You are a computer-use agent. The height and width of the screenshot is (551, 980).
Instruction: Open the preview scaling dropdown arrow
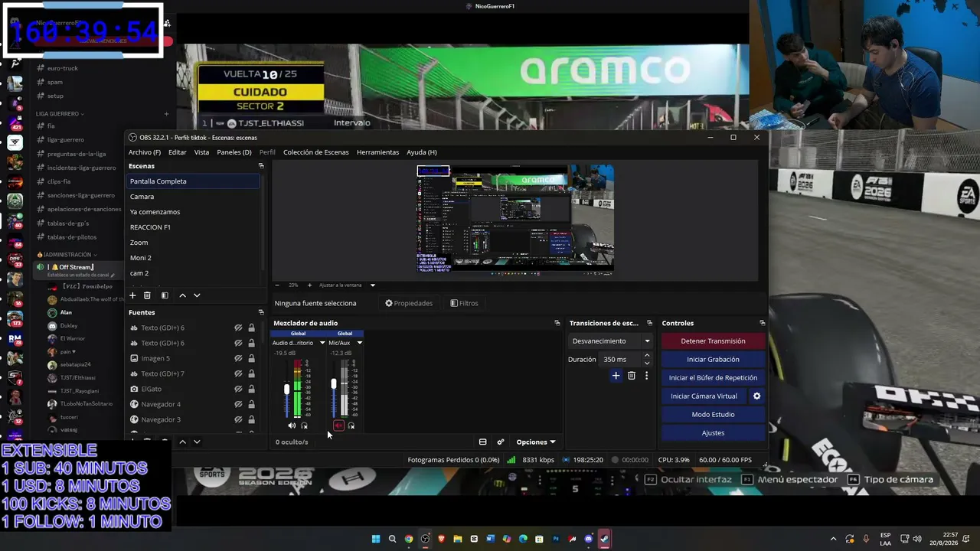[x=373, y=285]
